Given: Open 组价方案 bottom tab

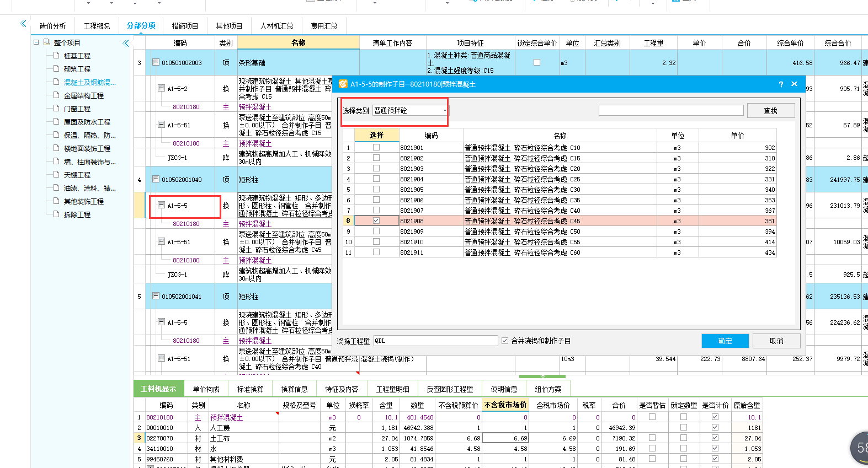Looking at the screenshot, I should pyautogui.click(x=548, y=389).
